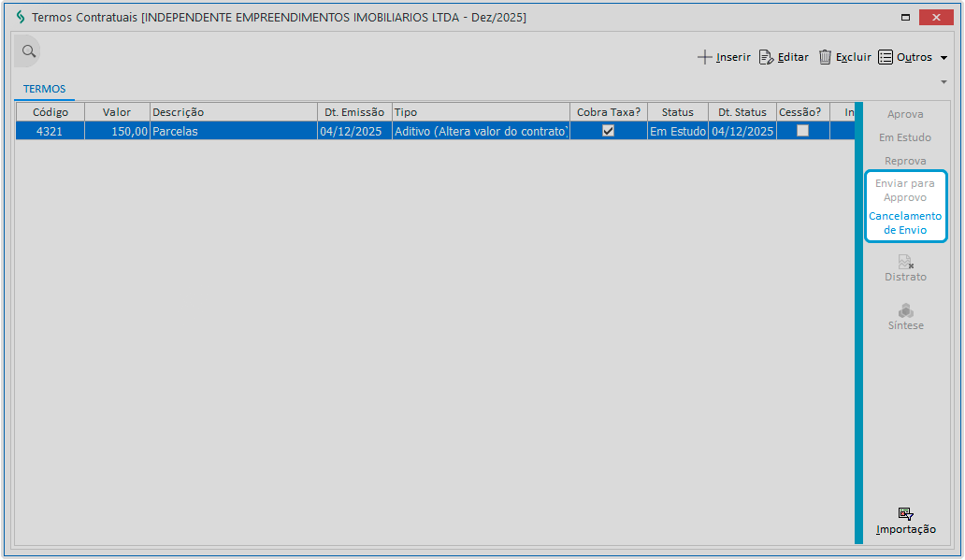Click the Inserir plus icon
Image resolution: width=965 pixels, height=560 pixels.
pos(705,57)
